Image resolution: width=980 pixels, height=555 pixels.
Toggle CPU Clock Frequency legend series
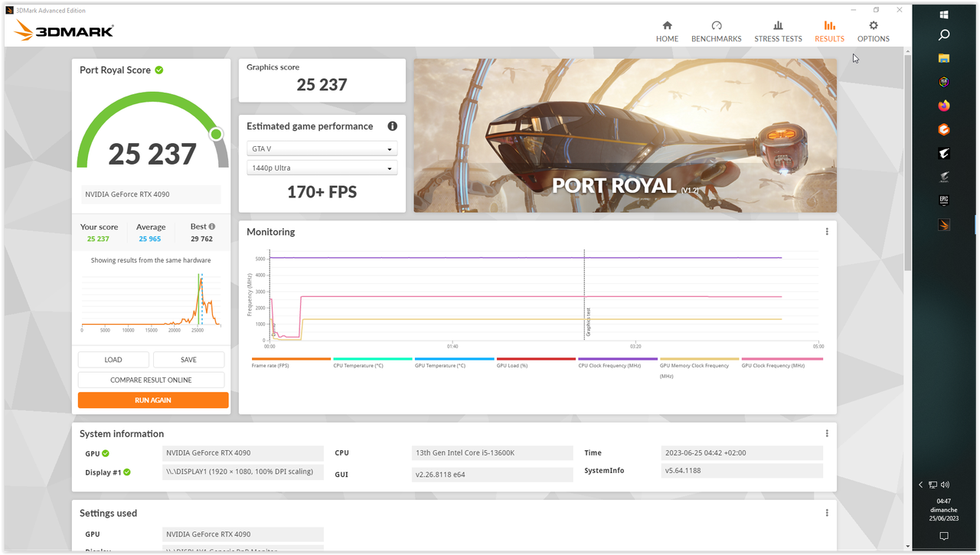point(618,363)
